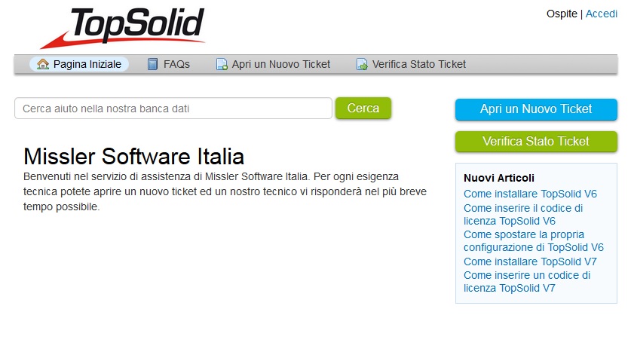Click the Ospite guest label
This screenshot has height=364, width=631.
tap(562, 14)
